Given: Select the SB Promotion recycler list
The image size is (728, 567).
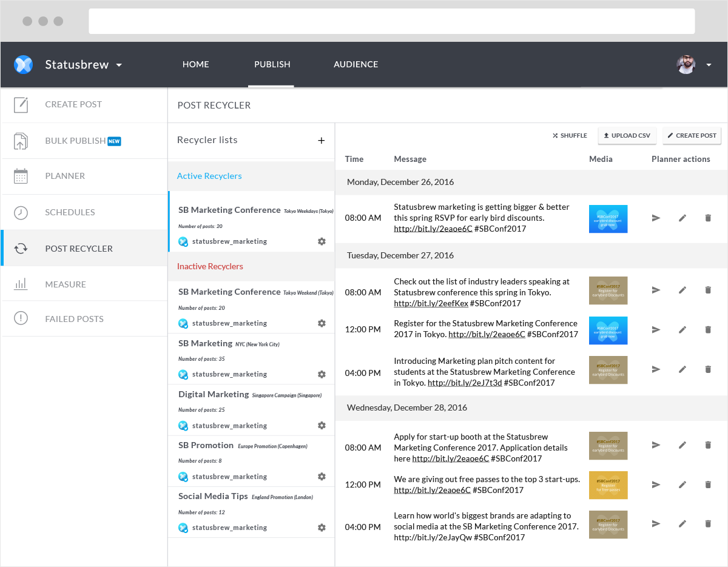Looking at the screenshot, I should point(251,461).
